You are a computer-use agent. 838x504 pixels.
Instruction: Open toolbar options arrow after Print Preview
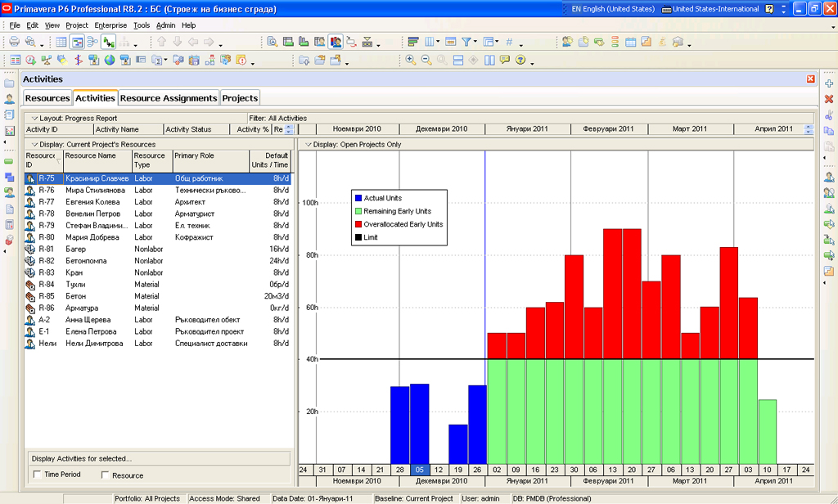pyautogui.click(x=43, y=45)
